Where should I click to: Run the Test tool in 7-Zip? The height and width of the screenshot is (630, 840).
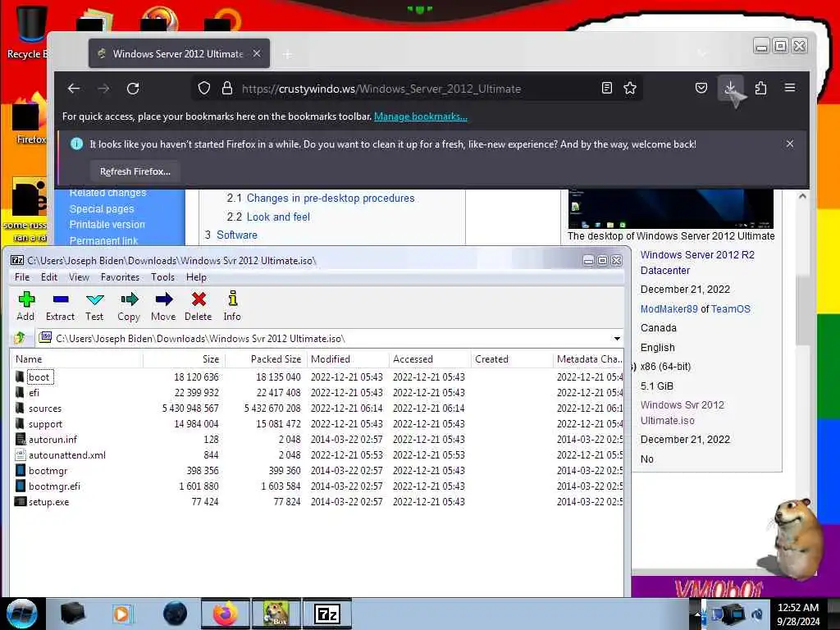[x=94, y=306]
